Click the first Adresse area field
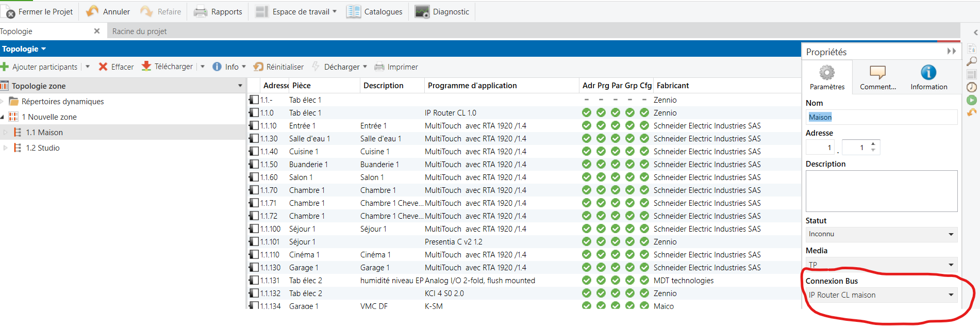Screen dimensions: 980x326 [x=820, y=148]
